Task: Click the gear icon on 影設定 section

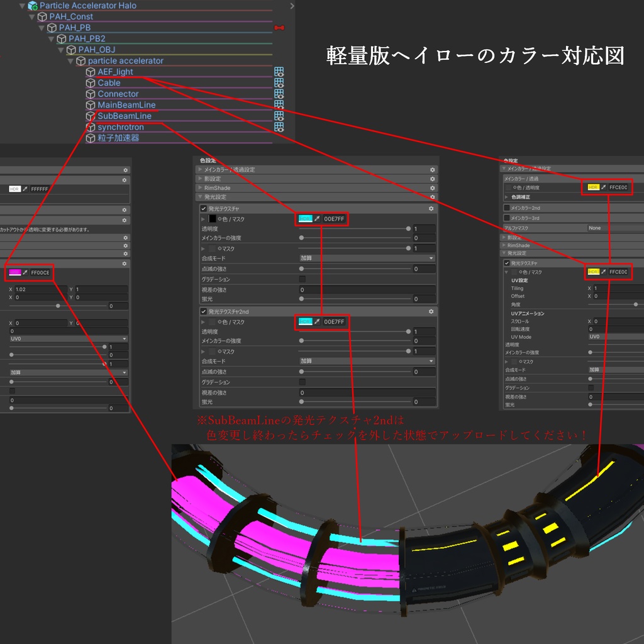Action: pyautogui.click(x=433, y=179)
